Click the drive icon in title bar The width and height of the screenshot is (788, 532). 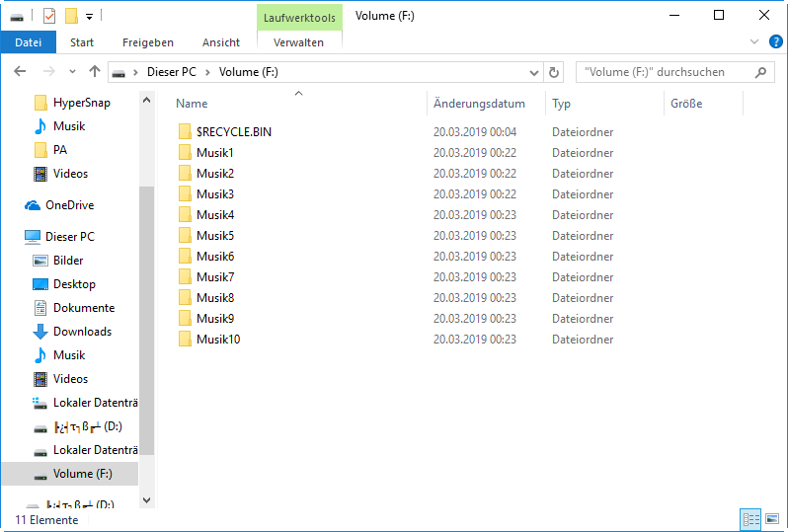pyautogui.click(x=17, y=17)
